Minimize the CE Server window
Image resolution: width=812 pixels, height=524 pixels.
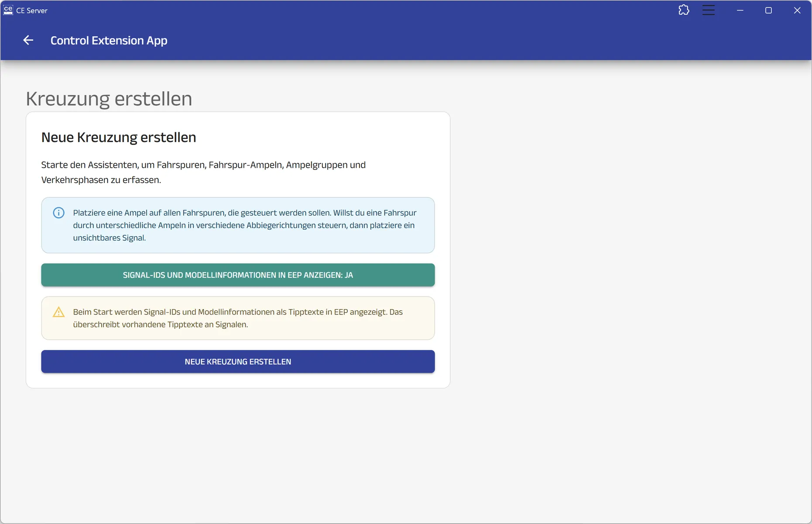(x=740, y=10)
